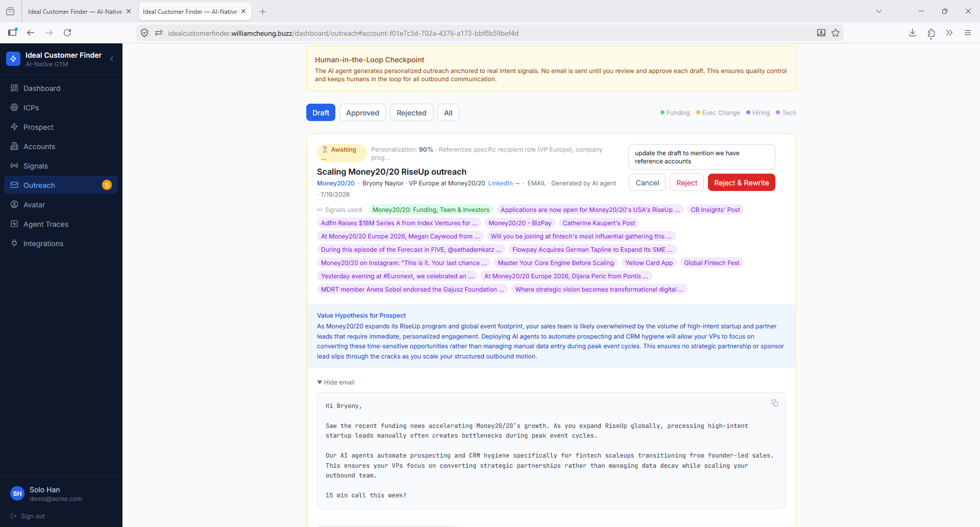980x527 pixels.
Task: Switch to the Rejected filter tab
Action: pos(411,113)
